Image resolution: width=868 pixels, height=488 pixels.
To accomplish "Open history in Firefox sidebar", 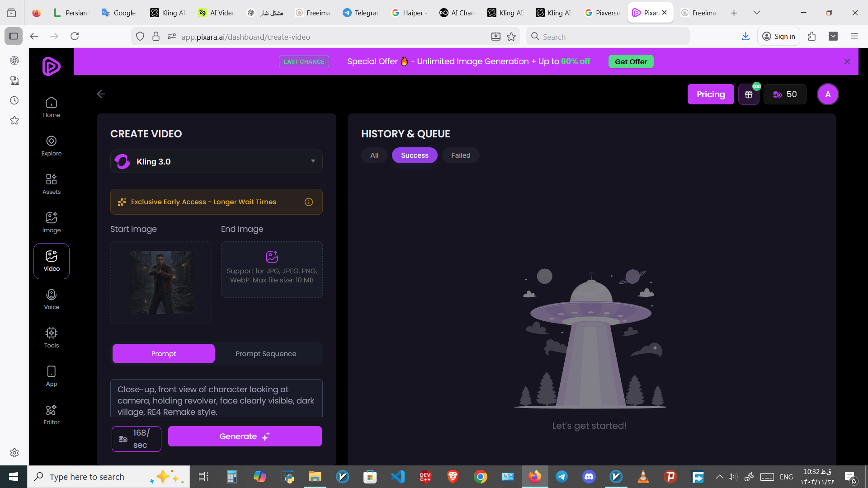I will 14,100.
